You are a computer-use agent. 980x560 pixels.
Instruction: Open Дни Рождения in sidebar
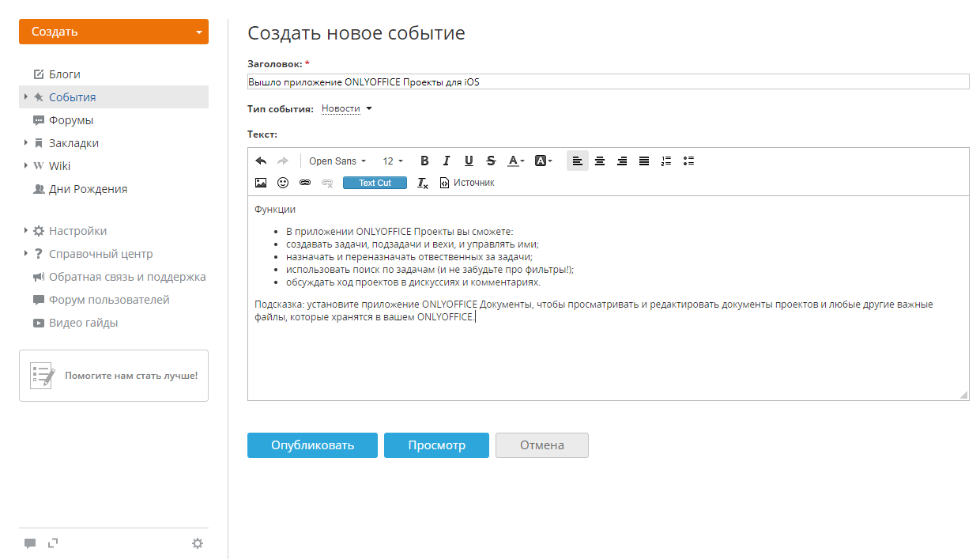[88, 189]
